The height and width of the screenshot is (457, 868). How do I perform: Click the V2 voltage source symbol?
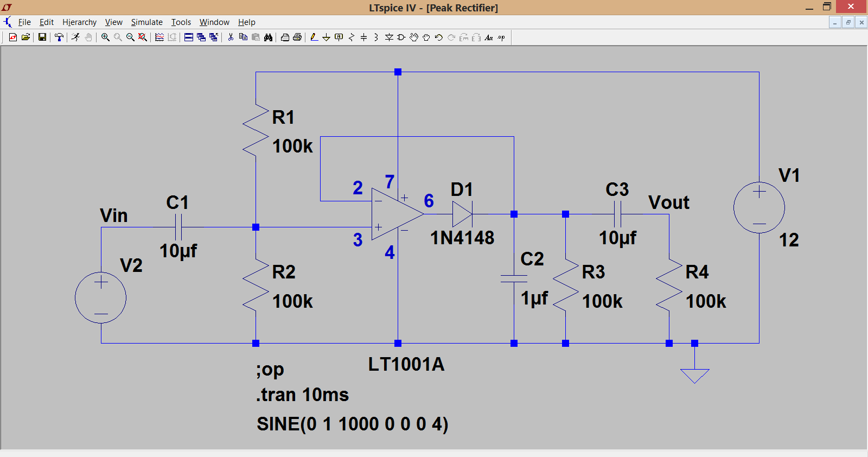[x=101, y=297]
